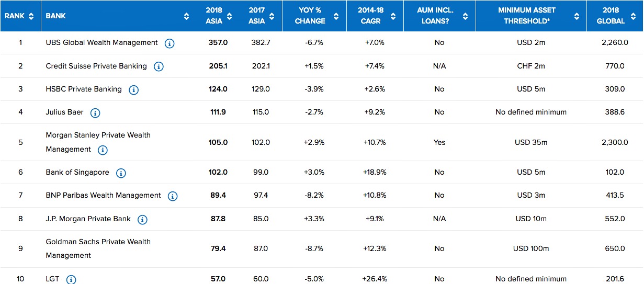Show J.P. Morgan Private Bank info
Viewport: 644px width, 284px height.
coord(142,220)
